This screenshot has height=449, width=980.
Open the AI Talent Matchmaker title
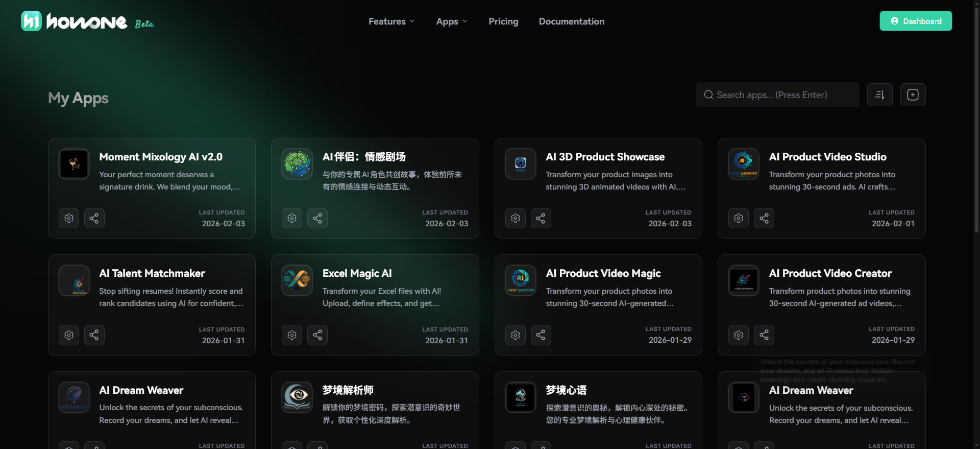tap(152, 273)
